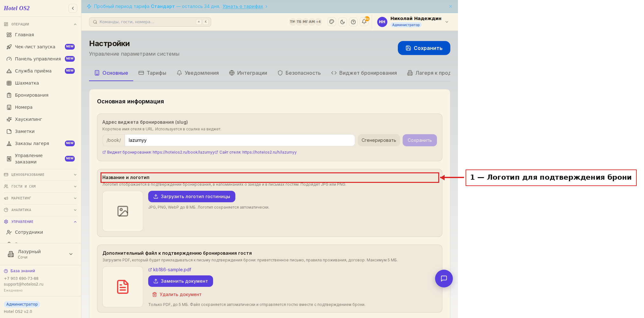Click the slug input field with lazurnyy
The height and width of the screenshot is (318, 644).
click(240, 140)
